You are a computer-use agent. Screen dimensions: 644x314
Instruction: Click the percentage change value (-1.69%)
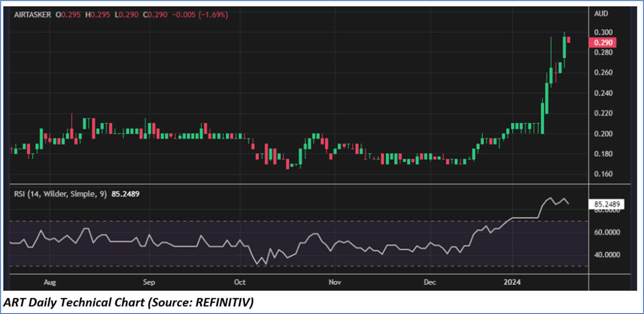coord(212,15)
